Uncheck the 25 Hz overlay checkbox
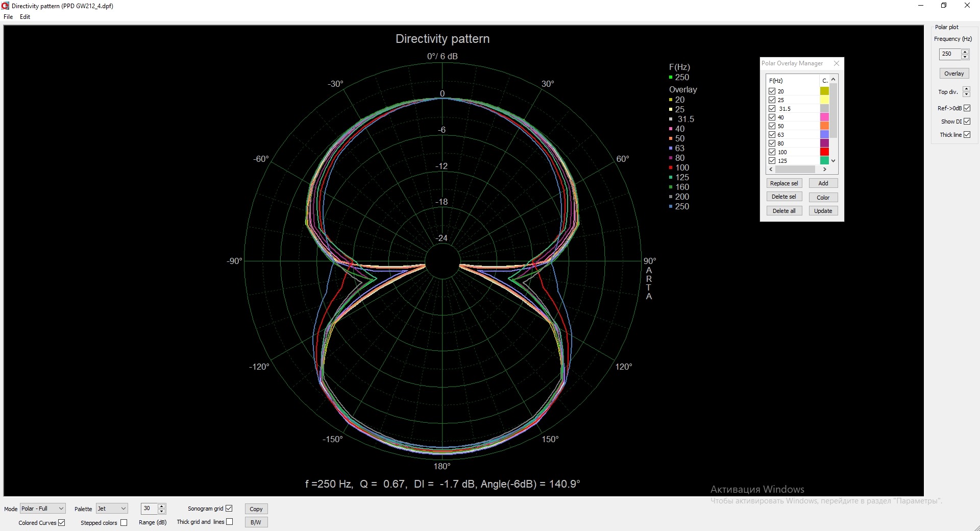This screenshot has width=980, height=531. [772, 100]
